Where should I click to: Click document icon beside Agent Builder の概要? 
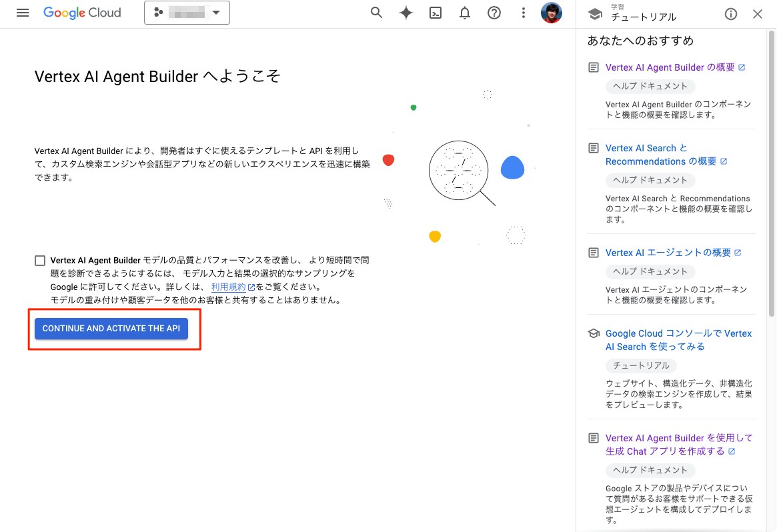click(593, 67)
